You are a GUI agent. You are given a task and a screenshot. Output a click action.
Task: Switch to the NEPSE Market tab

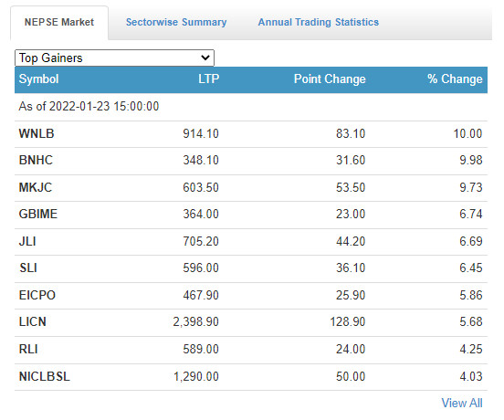59,22
